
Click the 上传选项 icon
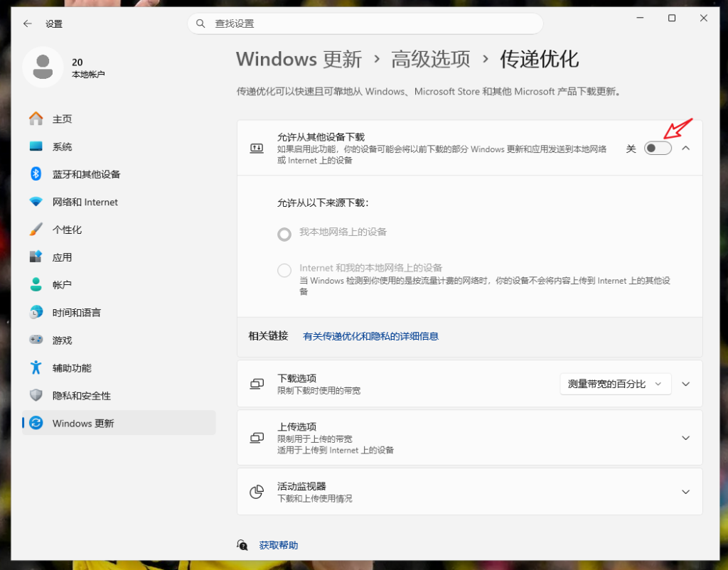click(257, 438)
